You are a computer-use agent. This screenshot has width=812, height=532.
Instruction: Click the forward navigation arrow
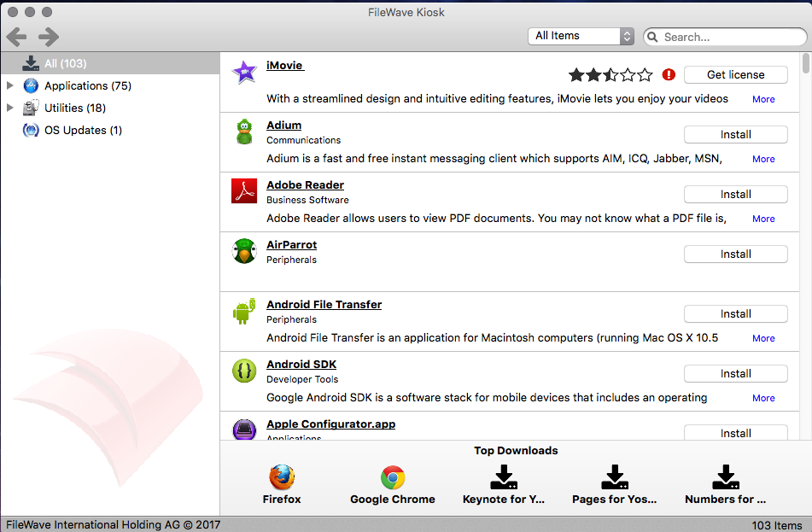tap(49, 36)
